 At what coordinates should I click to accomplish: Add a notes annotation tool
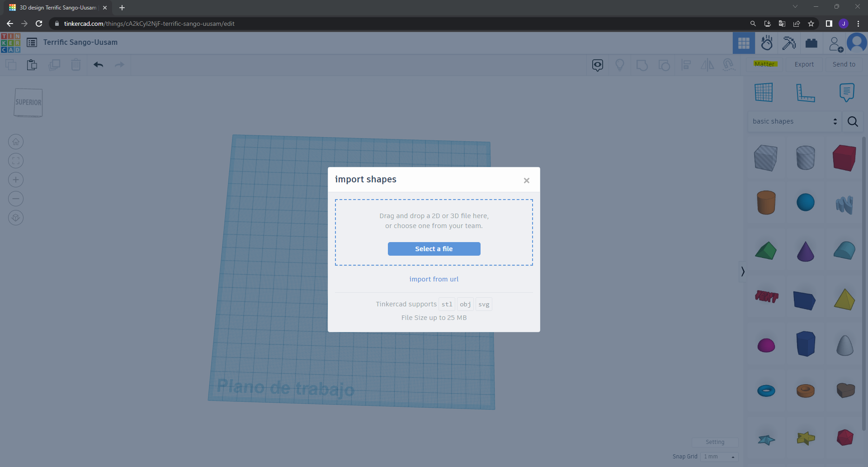(x=847, y=92)
